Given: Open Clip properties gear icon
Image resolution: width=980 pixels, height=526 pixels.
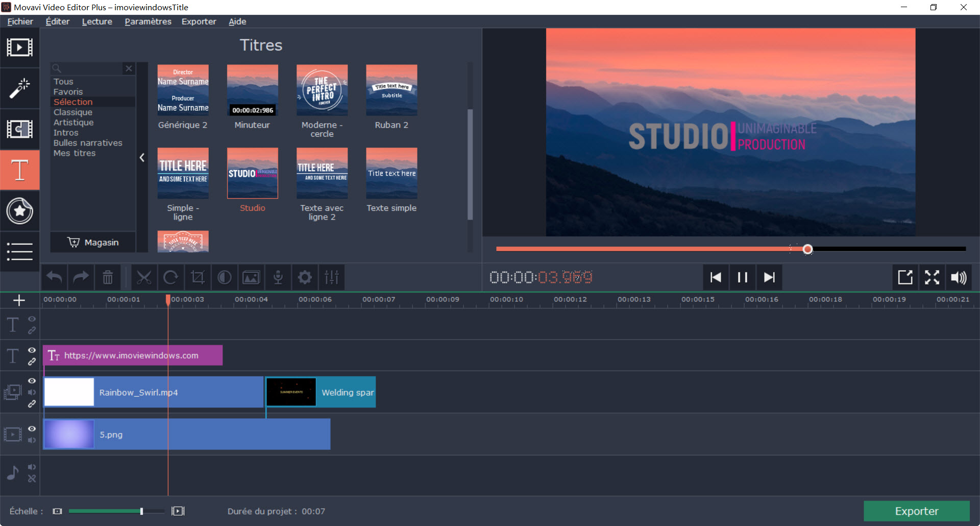Looking at the screenshot, I should coord(305,278).
